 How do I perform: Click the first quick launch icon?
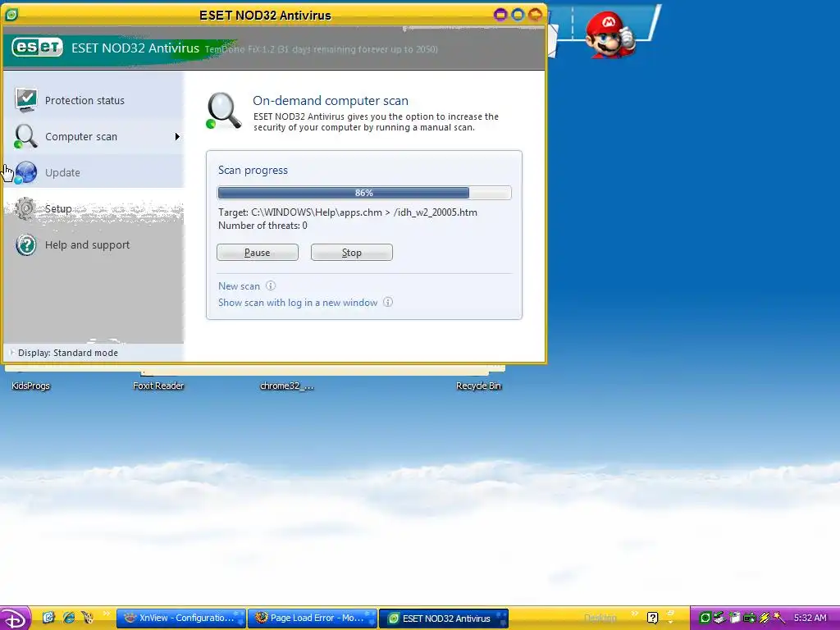48,618
